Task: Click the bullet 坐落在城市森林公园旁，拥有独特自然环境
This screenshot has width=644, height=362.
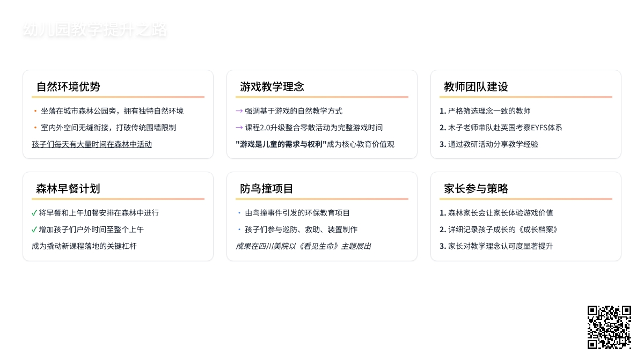Action: [x=112, y=111]
